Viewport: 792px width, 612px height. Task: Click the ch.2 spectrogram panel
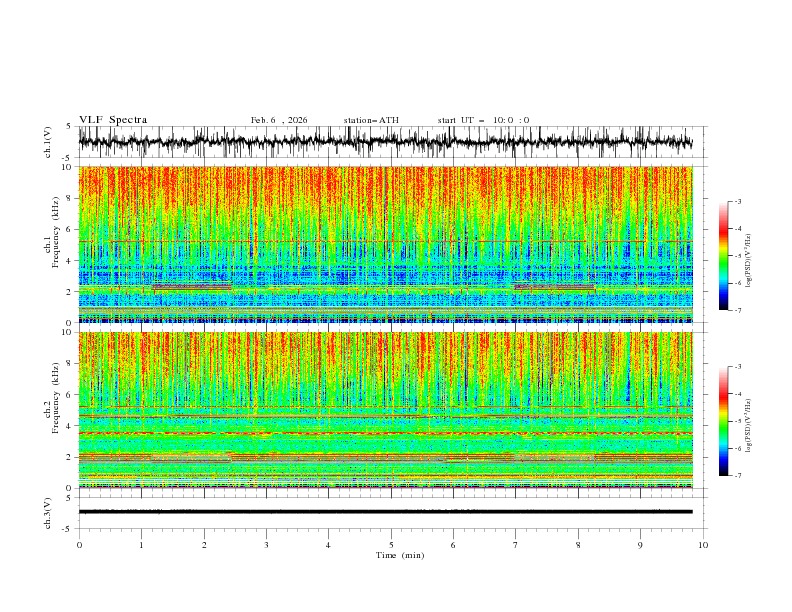[x=385, y=410]
